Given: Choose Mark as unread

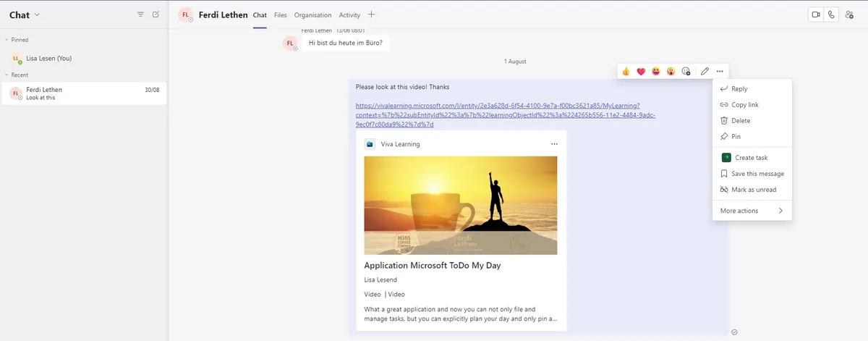Looking at the screenshot, I should [752, 190].
